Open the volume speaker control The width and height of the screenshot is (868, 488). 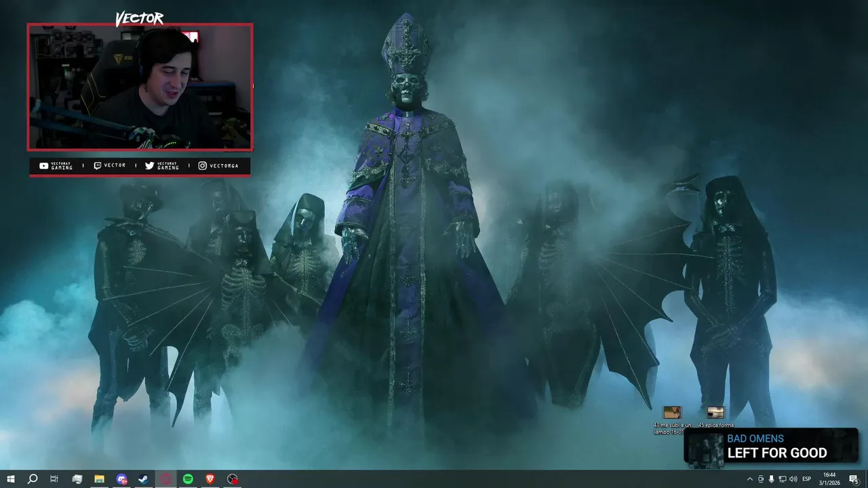[793, 479]
